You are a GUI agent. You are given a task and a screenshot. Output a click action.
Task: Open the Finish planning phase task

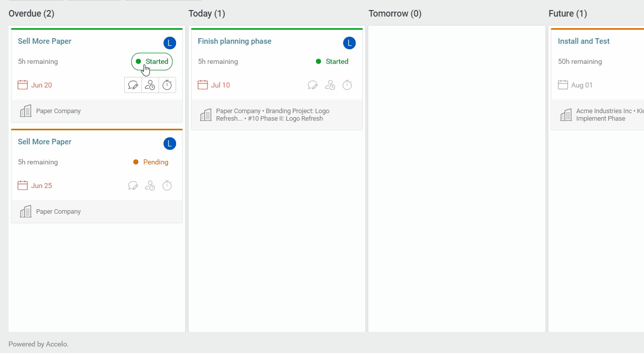click(x=234, y=41)
